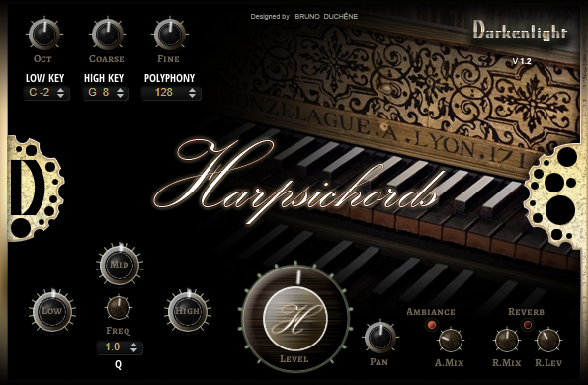Toggle the Ambiance red LED switch
The width and height of the screenshot is (588, 385).
(x=431, y=325)
